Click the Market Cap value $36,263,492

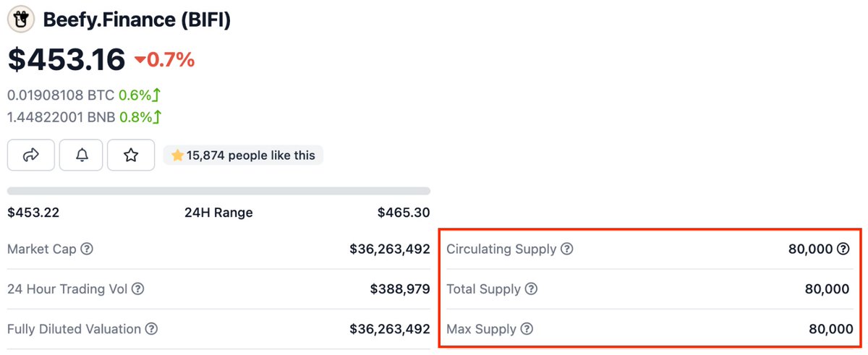point(389,249)
